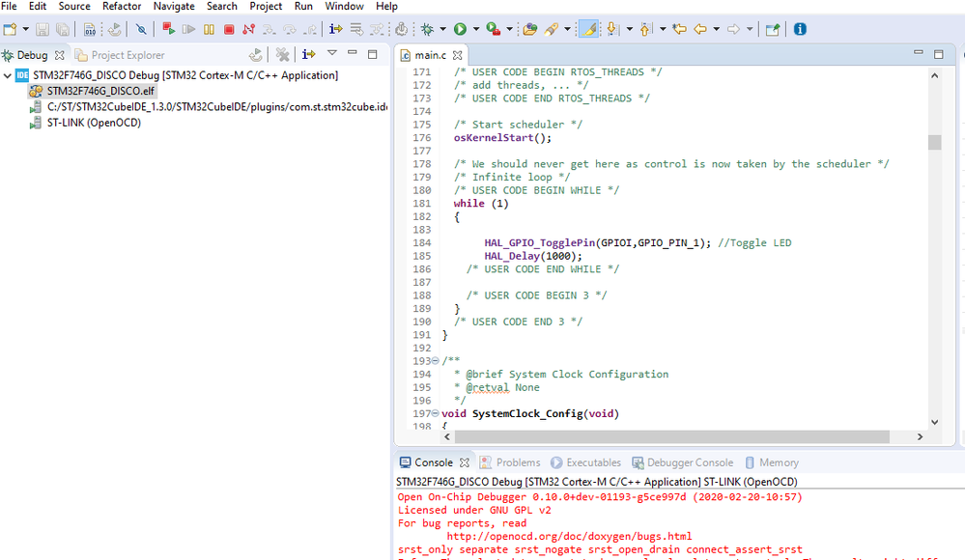Click the Suspend pause toolbar button
Screen dimensions: 965x560
[209, 29]
